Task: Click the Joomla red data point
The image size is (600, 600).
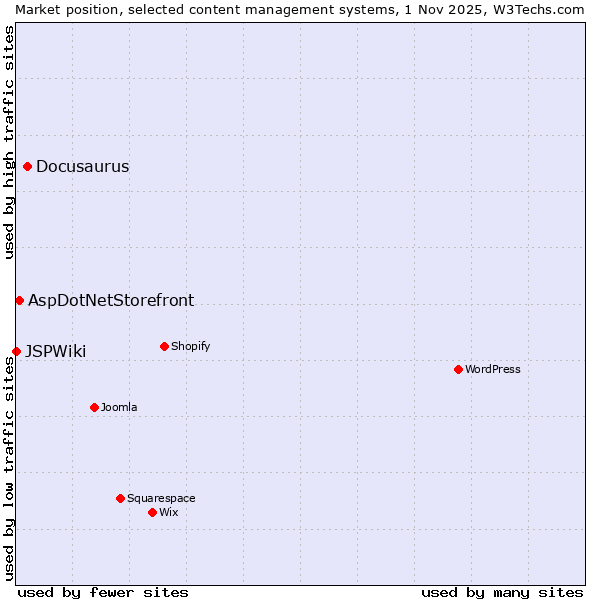Action: [x=94, y=407]
